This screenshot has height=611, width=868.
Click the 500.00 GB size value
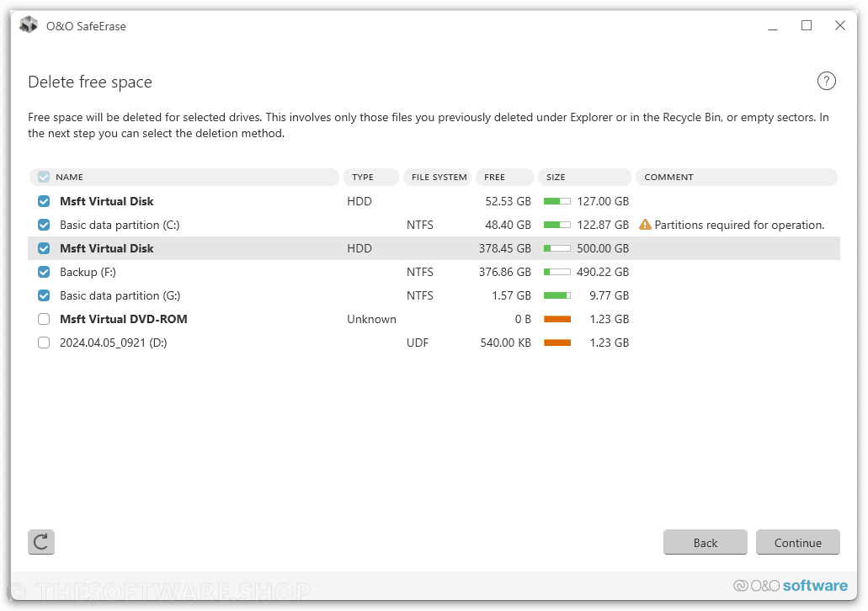603,248
